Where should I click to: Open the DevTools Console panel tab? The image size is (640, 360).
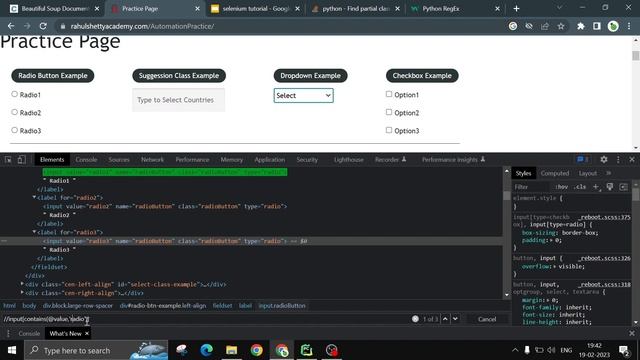(86, 160)
